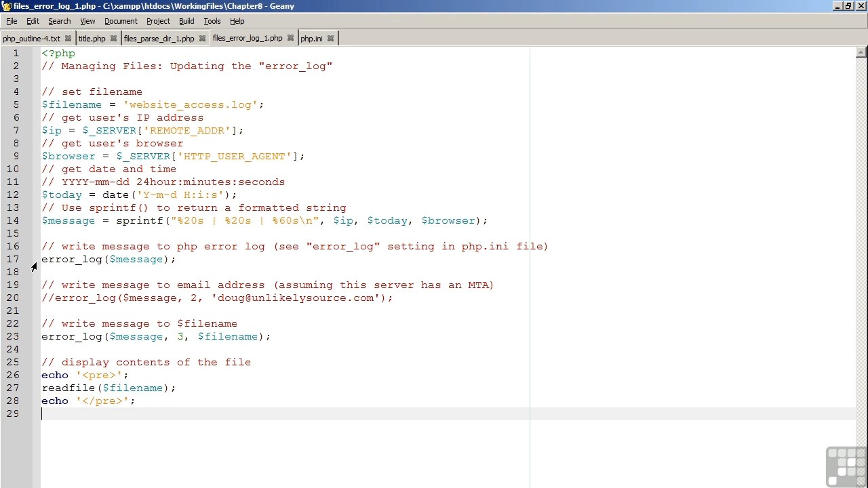The height and width of the screenshot is (488, 868).
Task: Place cursor on empty line 29
Action: pyautogui.click(x=448, y=413)
